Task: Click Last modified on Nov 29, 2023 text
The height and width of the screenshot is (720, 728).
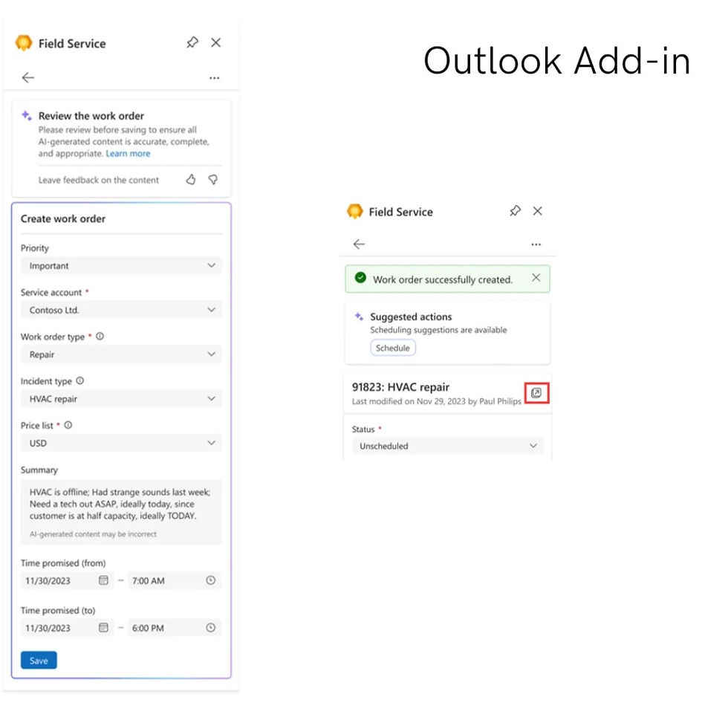Action: point(437,401)
